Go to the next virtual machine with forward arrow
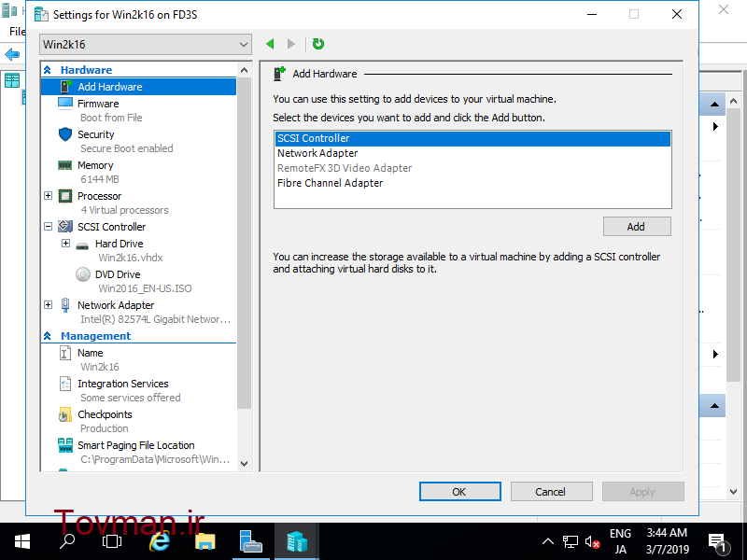Image resolution: width=747 pixels, height=560 pixels. click(x=291, y=44)
